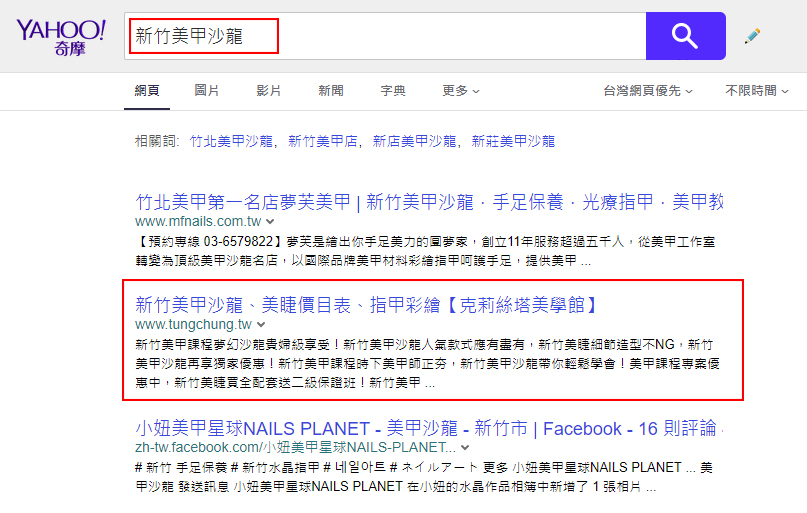The height and width of the screenshot is (513, 807).
Task: Click snippet starting 【預約專線 03-6579822】
Action: (425, 251)
